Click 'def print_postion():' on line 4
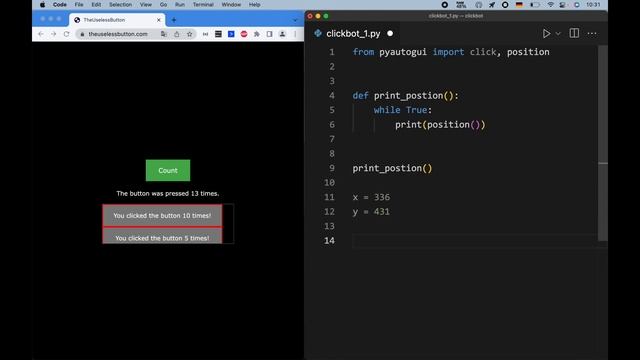 pyautogui.click(x=405, y=96)
